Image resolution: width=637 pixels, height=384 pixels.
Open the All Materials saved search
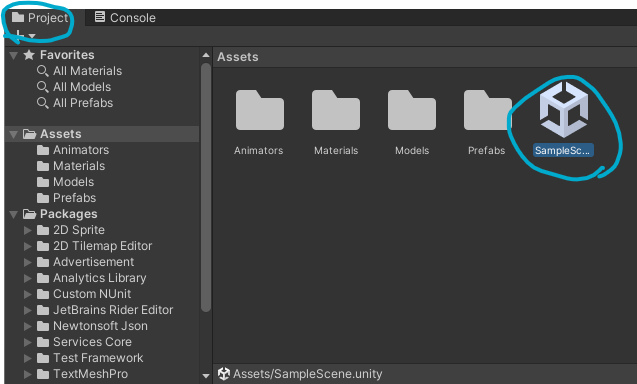(x=87, y=71)
